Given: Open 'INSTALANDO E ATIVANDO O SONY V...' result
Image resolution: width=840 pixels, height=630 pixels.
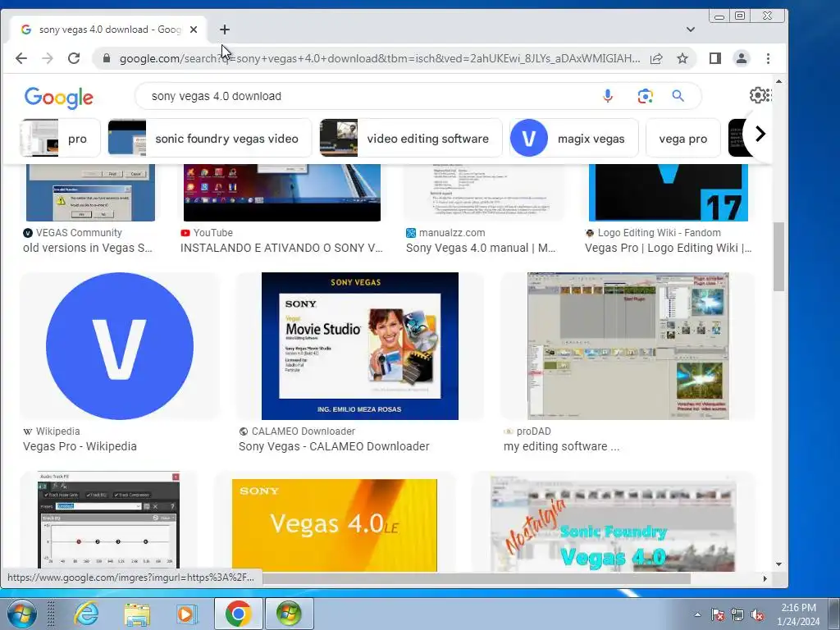Looking at the screenshot, I should (281, 248).
